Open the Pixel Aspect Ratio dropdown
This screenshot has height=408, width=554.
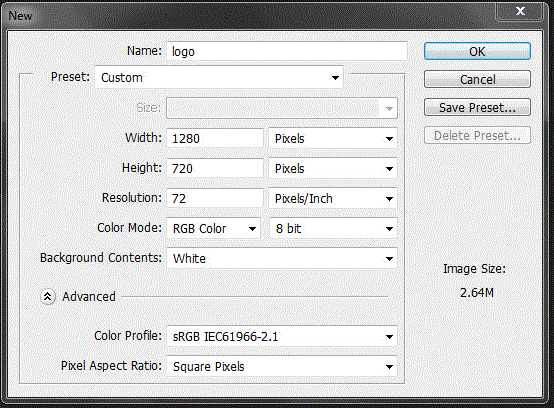[x=282, y=366]
